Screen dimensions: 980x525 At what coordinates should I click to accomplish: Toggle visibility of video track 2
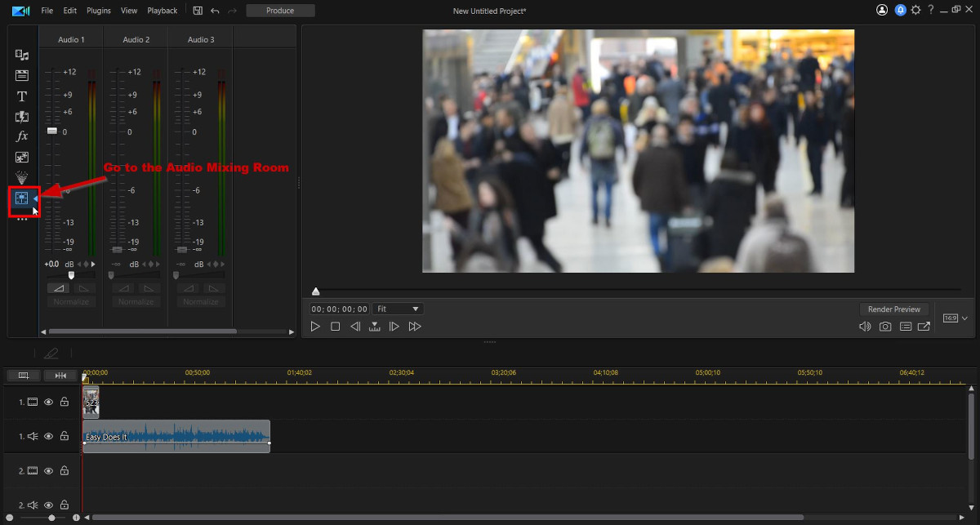[x=48, y=470]
